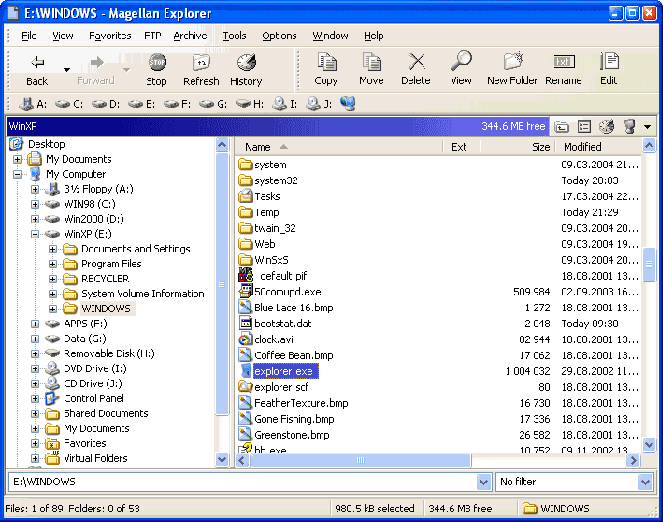Open the Archive menu

[190, 36]
